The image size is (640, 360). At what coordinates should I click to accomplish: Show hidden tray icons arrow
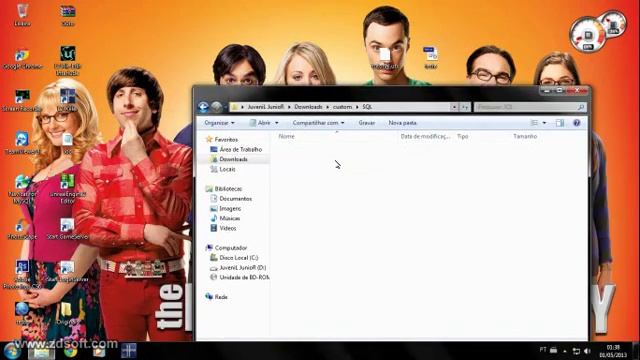coord(565,351)
